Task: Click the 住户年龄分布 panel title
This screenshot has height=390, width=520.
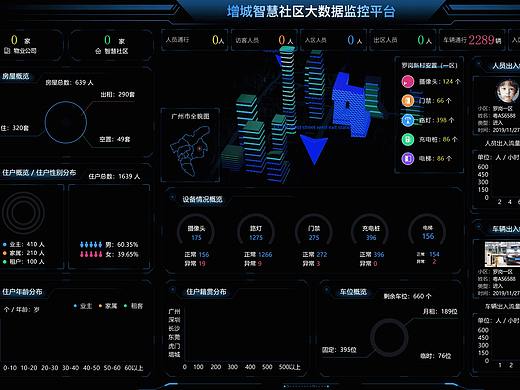Action: (22, 292)
